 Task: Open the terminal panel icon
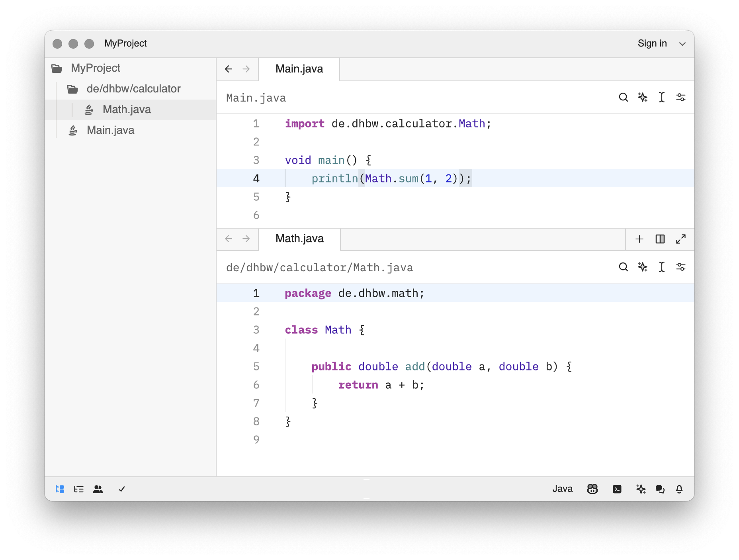tap(617, 489)
